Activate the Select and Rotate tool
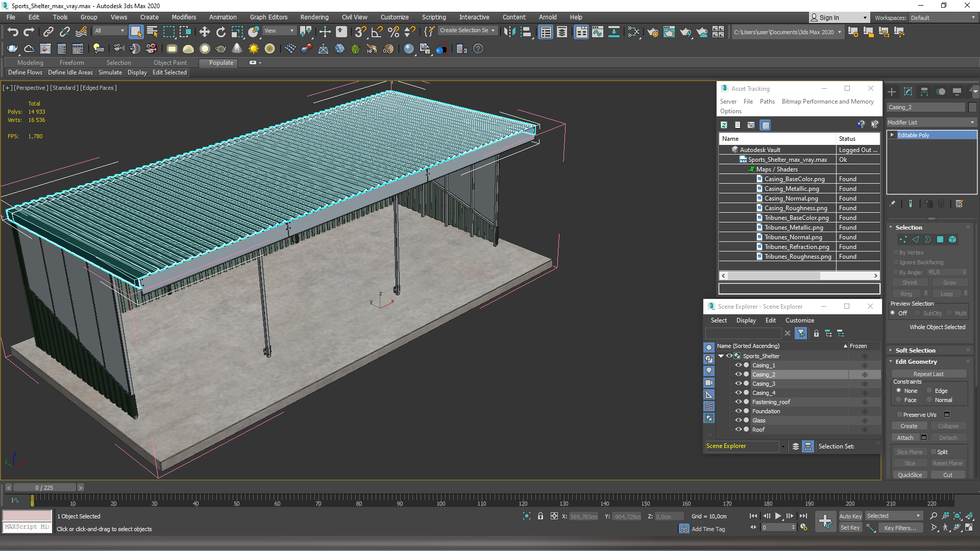The height and width of the screenshot is (551, 980). pyautogui.click(x=221, y=32)
